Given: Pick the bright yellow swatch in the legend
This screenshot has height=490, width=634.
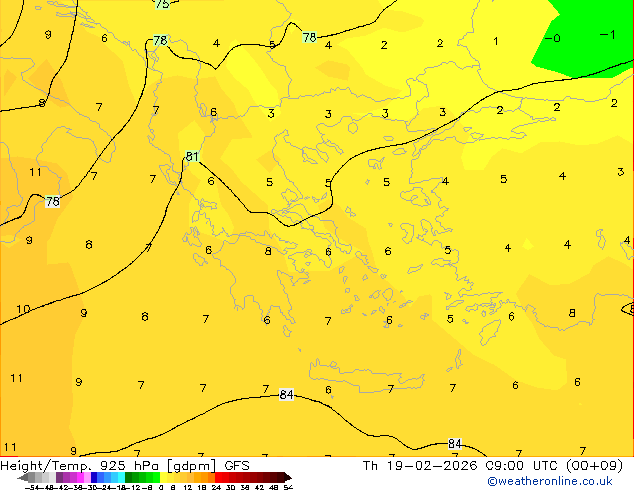Looking at the screenshot, I should click(x=163, y=478).
